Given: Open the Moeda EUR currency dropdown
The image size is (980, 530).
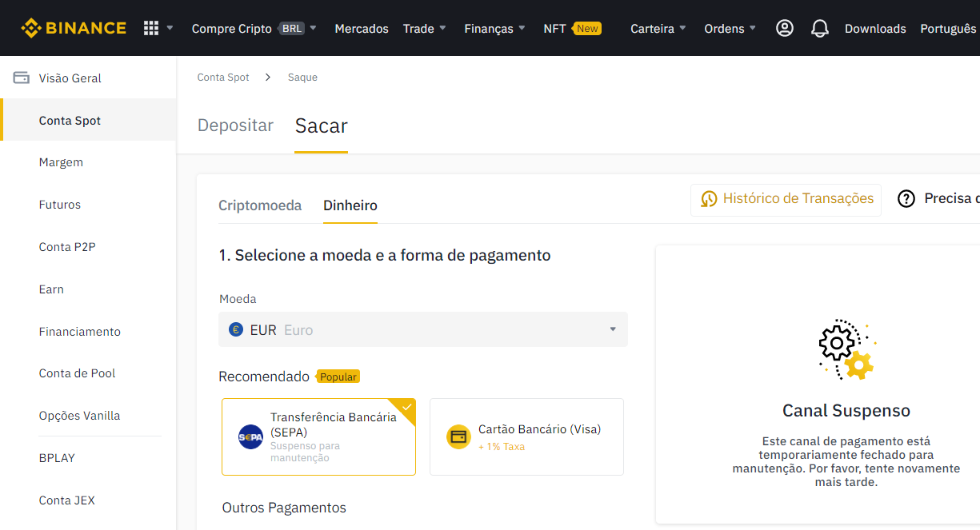Looking at the screenshot, I should click(x=422, y=329).
